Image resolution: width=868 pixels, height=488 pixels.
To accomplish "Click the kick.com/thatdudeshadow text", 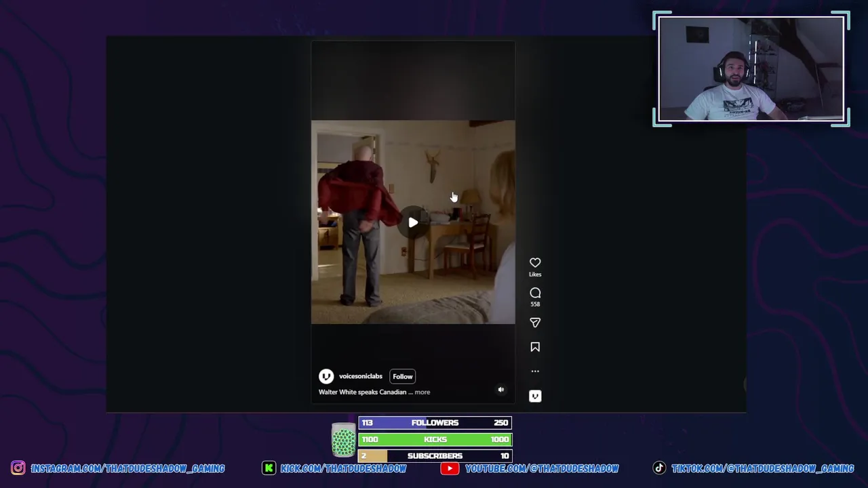I will [x=343, y=468].
